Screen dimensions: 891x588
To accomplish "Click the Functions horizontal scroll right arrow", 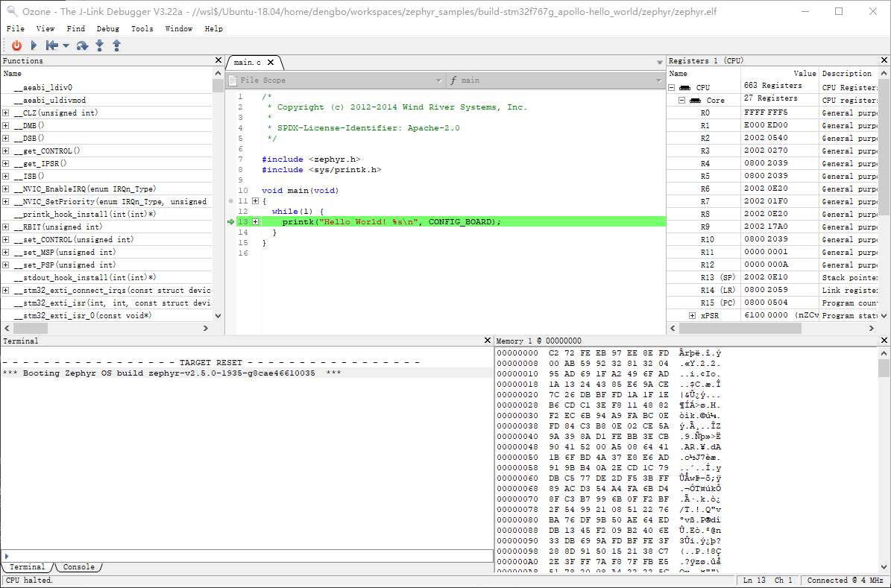I will [206, 329].
